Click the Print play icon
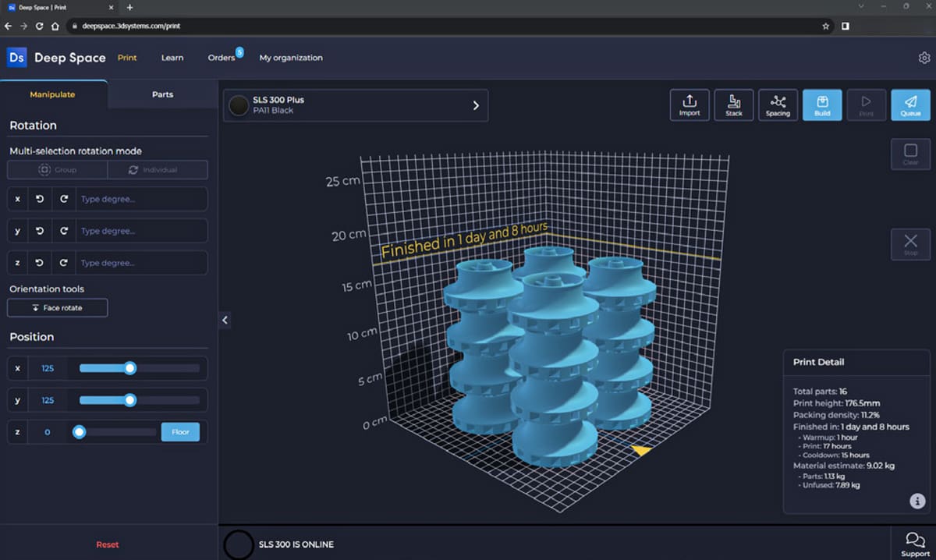936x560 pixels. tap(866, 105)
